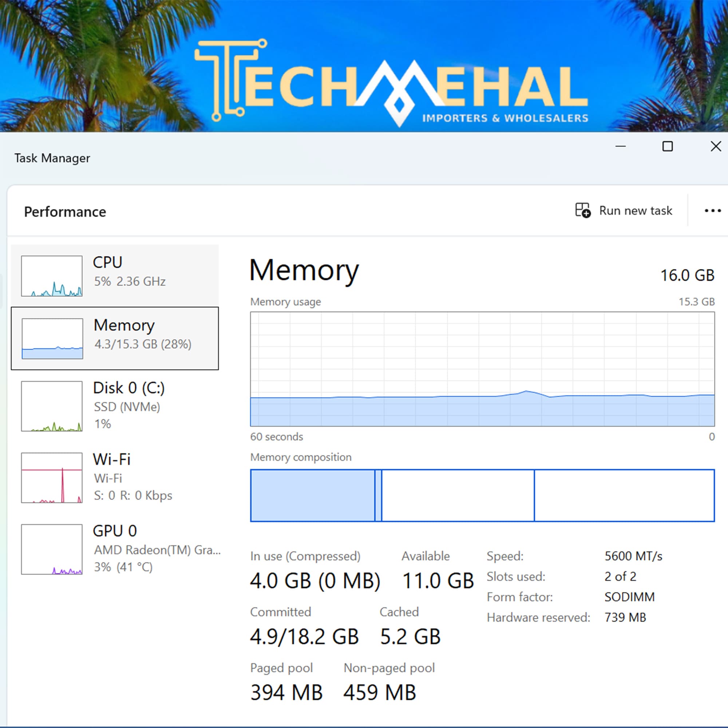Image resolution: width=728 pixels, height=728 pixels.
Task: Select the Memory performance entry
Action: (115, 339)
